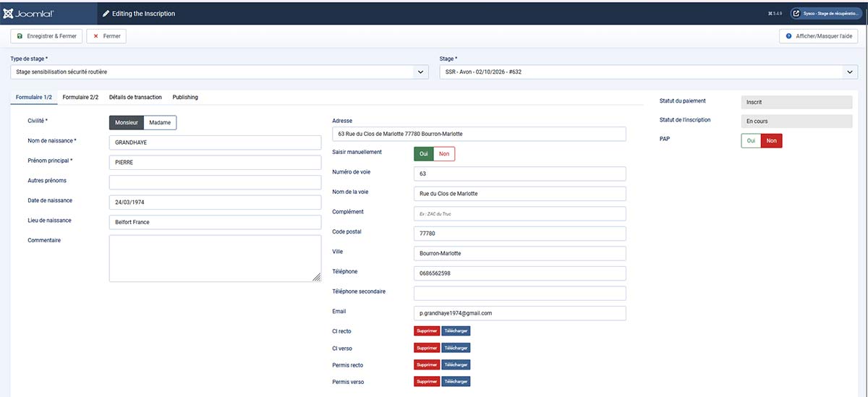Download the Permis recto file
The height and width of the screenshot is (397, 868).
click(456, 364)
